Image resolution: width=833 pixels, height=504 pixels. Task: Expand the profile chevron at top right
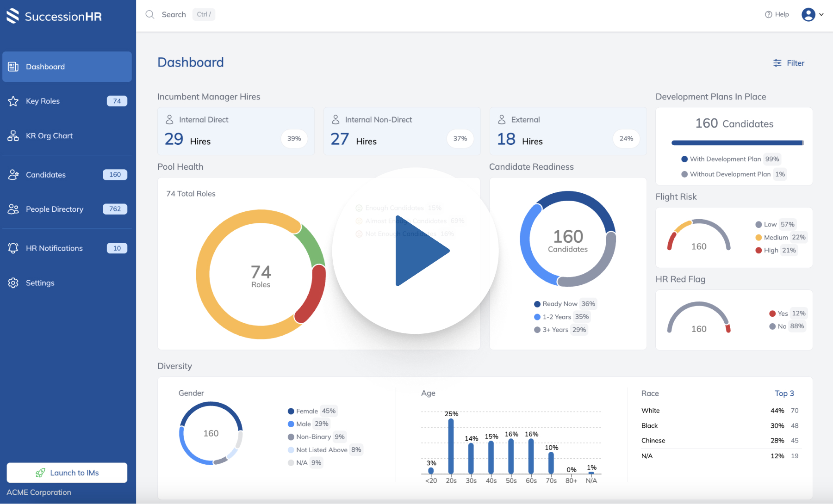pos(823,14)
